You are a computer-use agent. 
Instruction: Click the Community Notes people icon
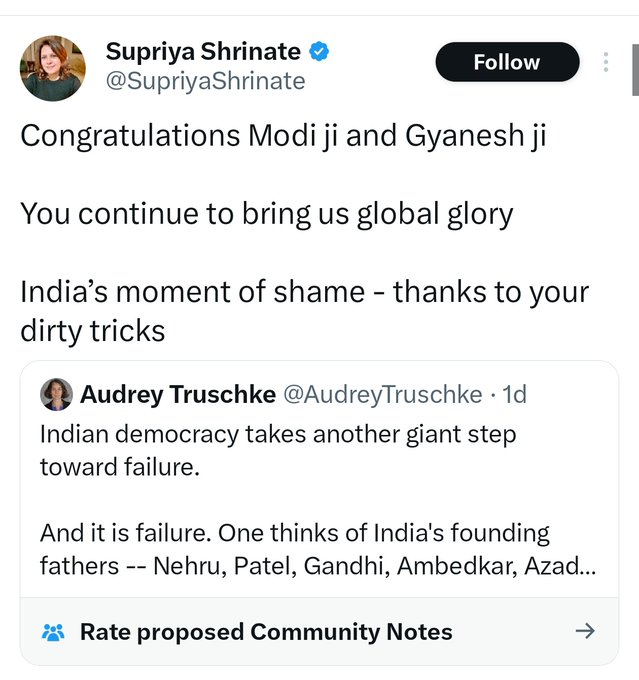(x=53, y=632)
